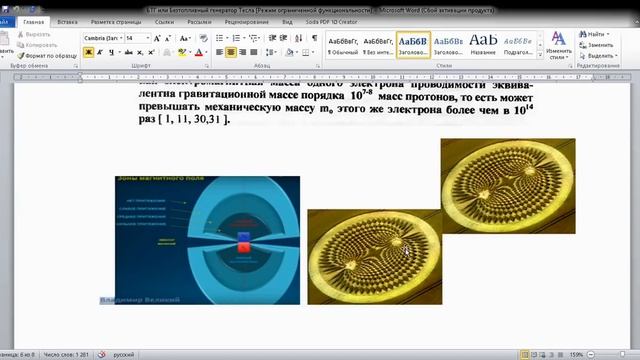Expand the styles gallery
Image resolution: width=640 pixels, height=360 pixels.
540,55
